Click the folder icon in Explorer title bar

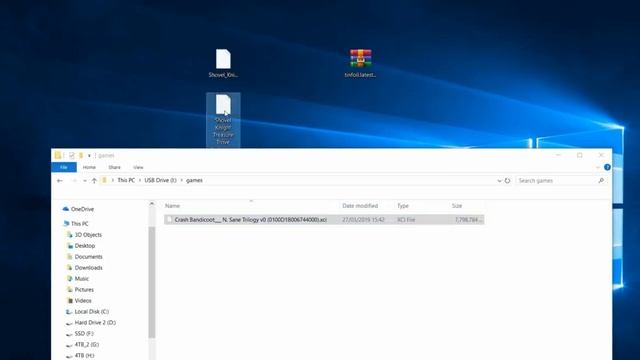point(58,155)
